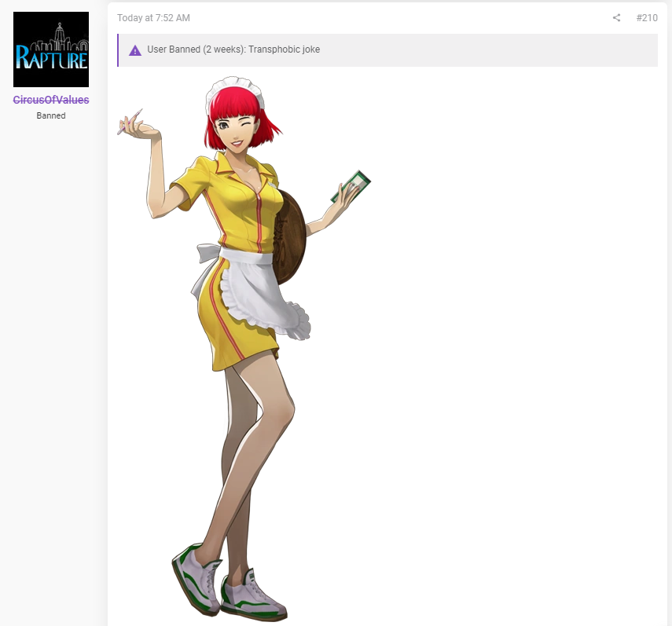
Task: Open the CircusOfValues user profile link
Action: click(x=51, y=100)
